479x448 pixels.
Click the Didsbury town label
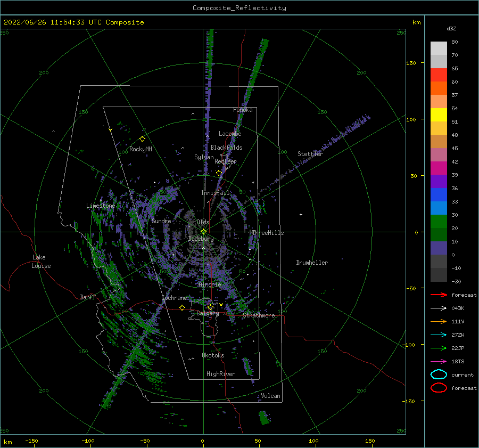click(x=201, y=239)
